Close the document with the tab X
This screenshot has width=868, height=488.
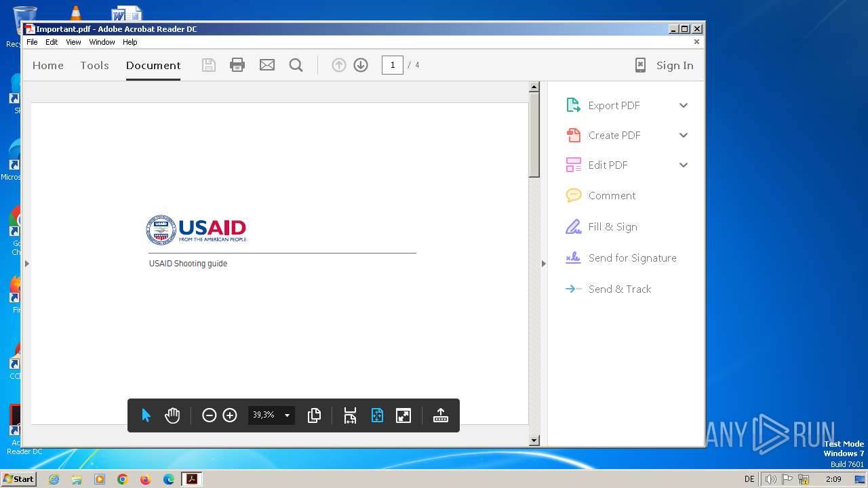pyautogui.click(x=696, y=42)
